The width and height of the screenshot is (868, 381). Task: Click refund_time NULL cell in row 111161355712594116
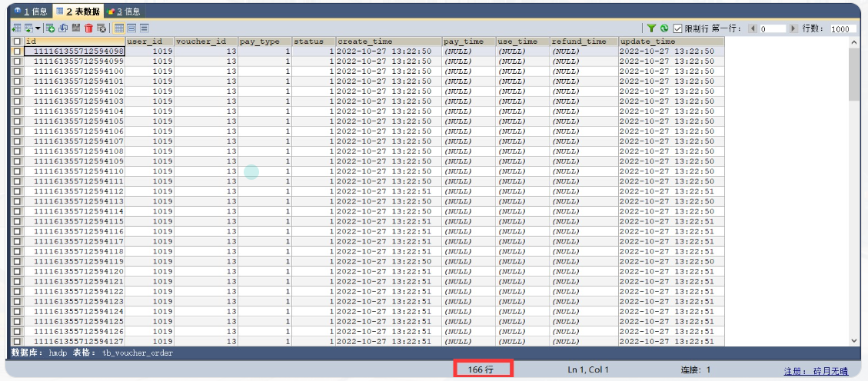(x=584, y=231)
